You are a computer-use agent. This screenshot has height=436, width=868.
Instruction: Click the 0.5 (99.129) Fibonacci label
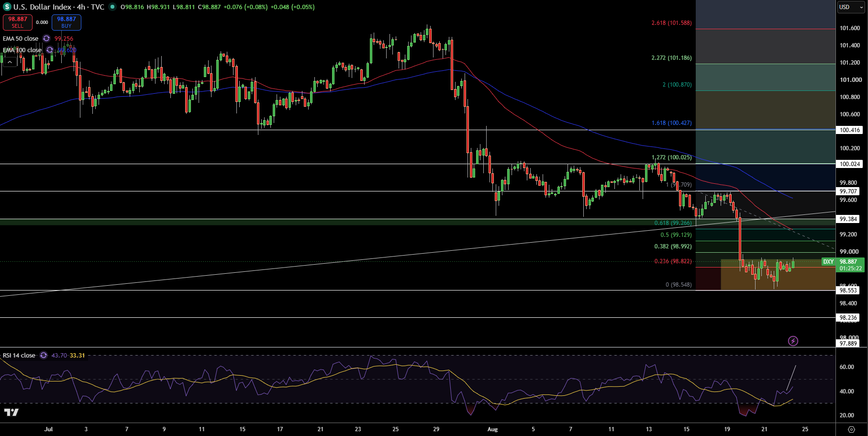click(676, 235)
